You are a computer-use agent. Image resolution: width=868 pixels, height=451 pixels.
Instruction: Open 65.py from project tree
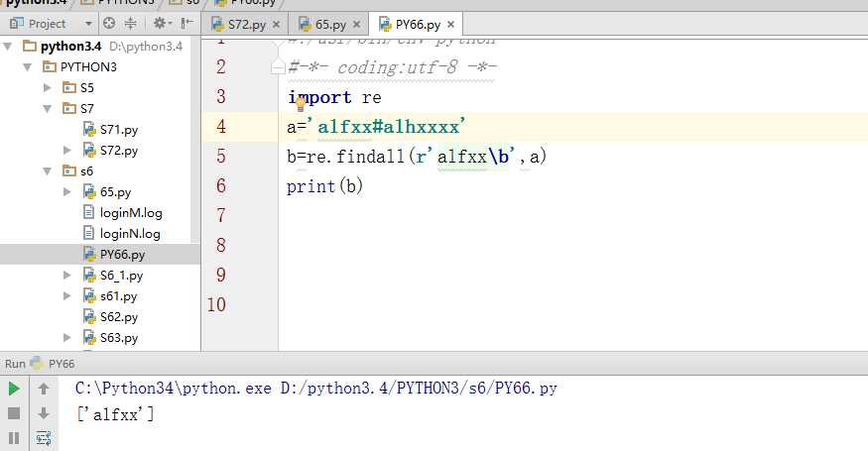[115, 192]
